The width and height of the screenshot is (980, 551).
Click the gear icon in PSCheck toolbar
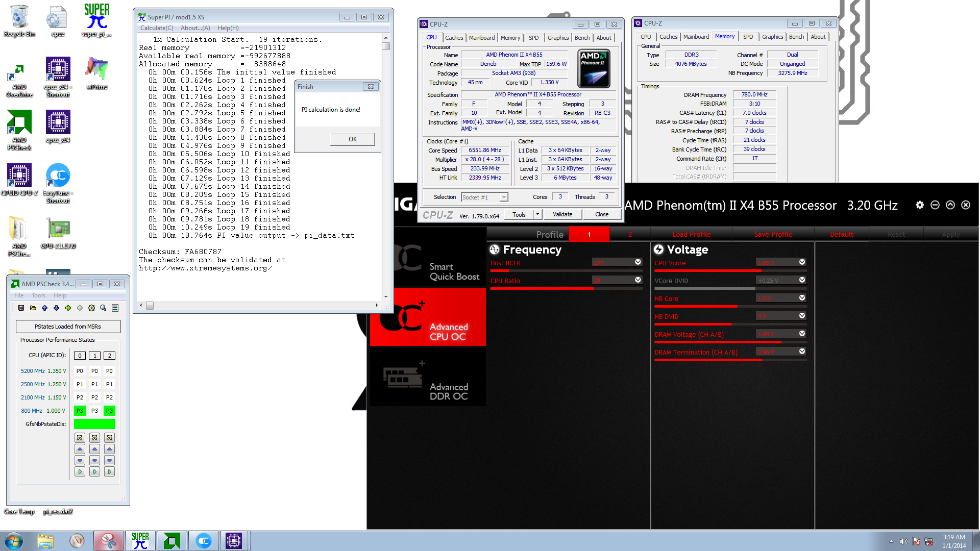pyautogui.click(x=91, y=308)
